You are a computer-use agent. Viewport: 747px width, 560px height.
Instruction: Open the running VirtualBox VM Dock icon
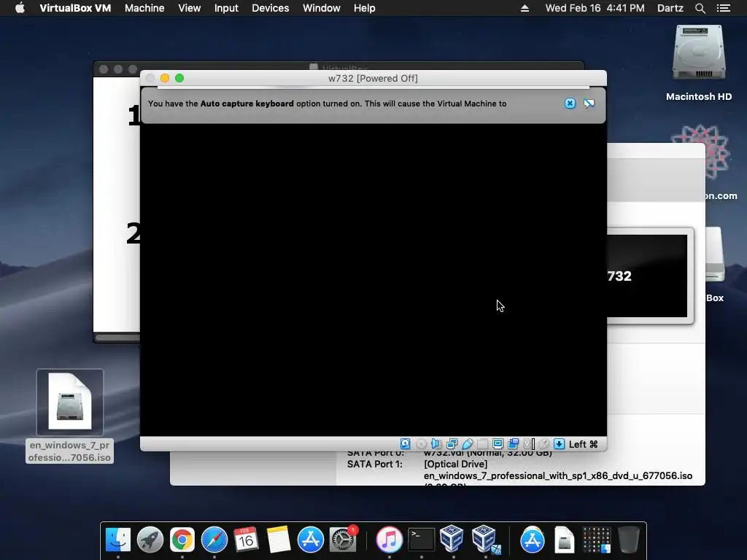click(485, 540)
